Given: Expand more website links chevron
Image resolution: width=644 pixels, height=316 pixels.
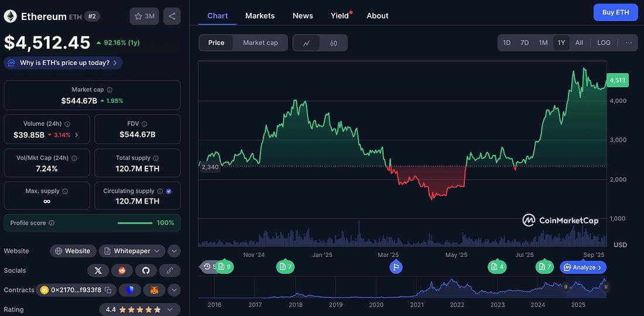Looking at the screenshot, I should click(174, 250).
